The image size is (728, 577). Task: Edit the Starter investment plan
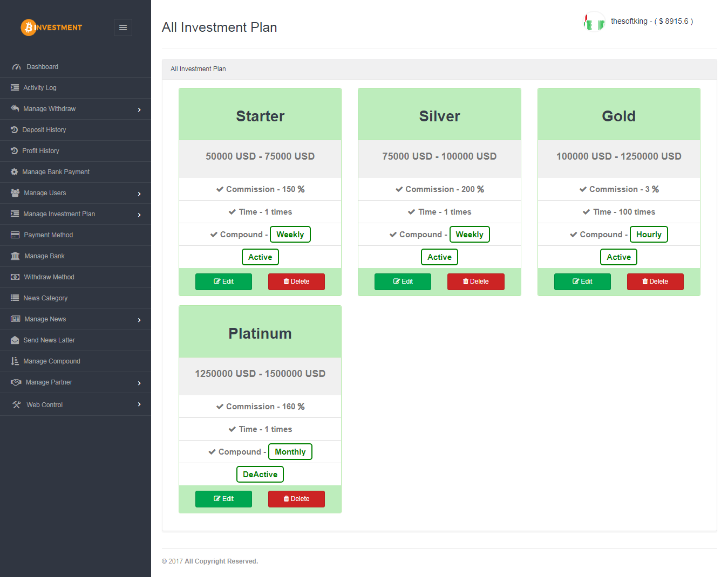[223, 281]
